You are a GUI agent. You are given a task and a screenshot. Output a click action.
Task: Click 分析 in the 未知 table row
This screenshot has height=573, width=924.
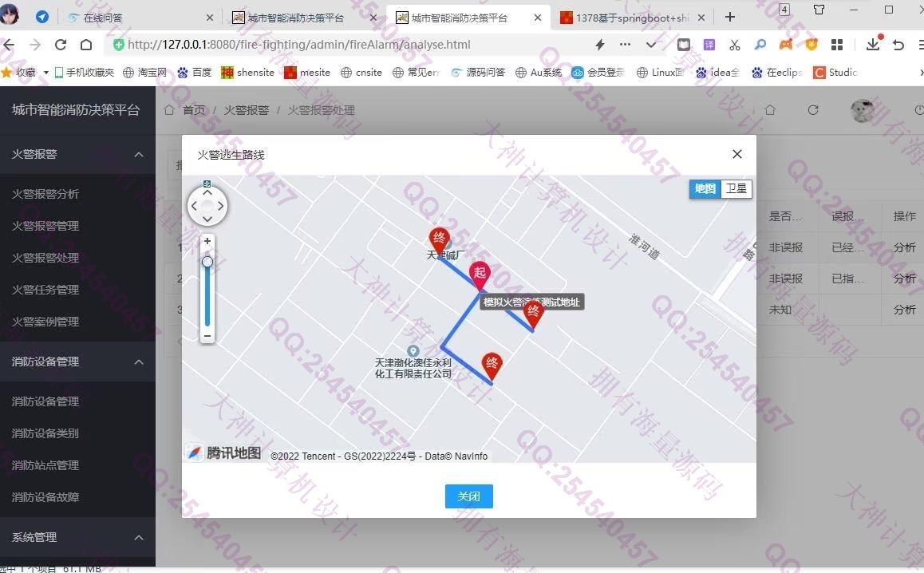(x=904, y=310)
